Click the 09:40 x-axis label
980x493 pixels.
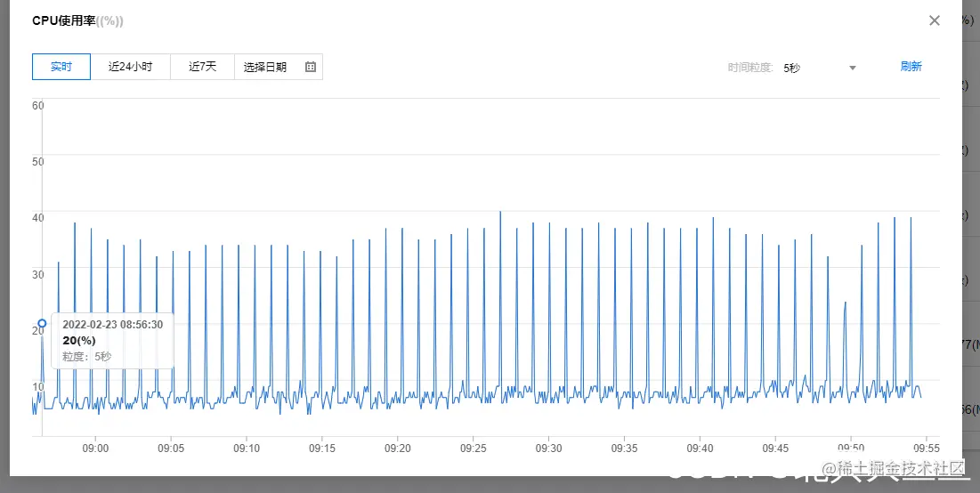[700, 449]
